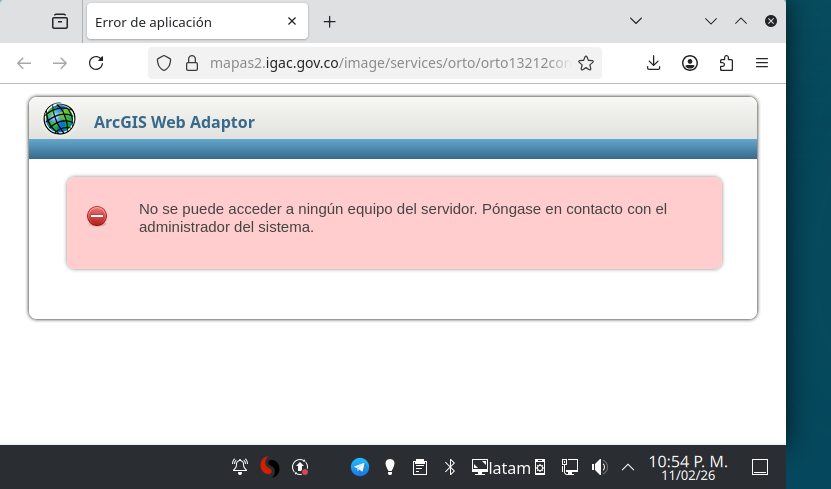Open the clipboard tray icon
The height and width of the screenshot is (489, 831).
420,467
